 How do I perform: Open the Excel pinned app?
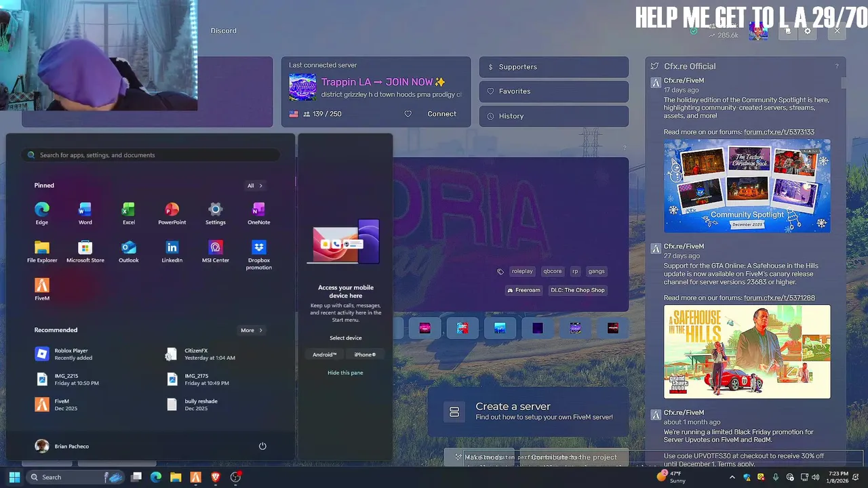128,213
